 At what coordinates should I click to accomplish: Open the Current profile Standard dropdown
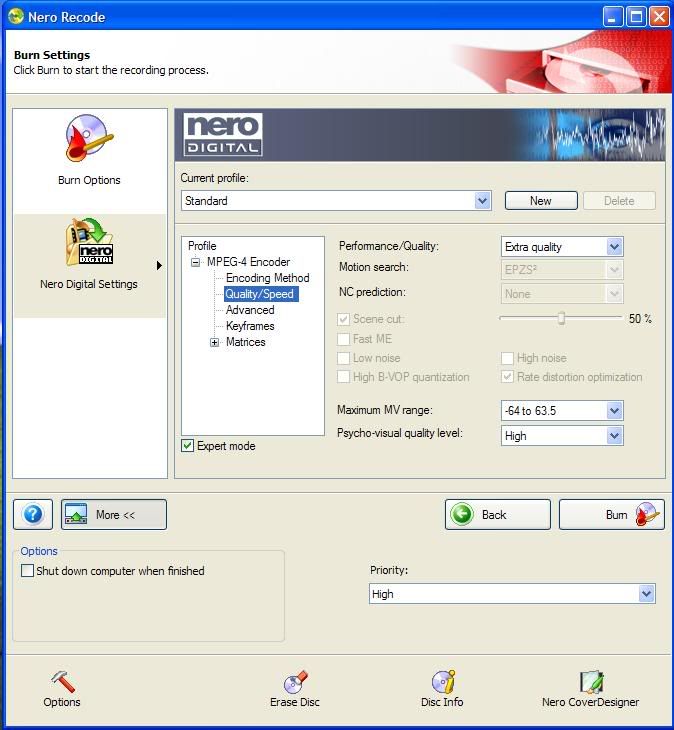(x=336, y=201)
